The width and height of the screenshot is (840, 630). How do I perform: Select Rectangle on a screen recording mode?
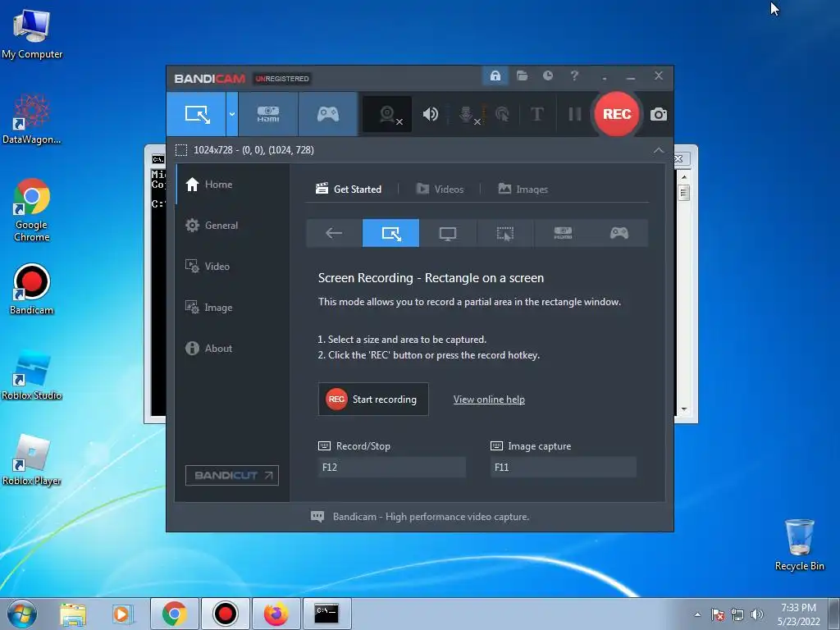pyautogui.click(x=197, y=114)
